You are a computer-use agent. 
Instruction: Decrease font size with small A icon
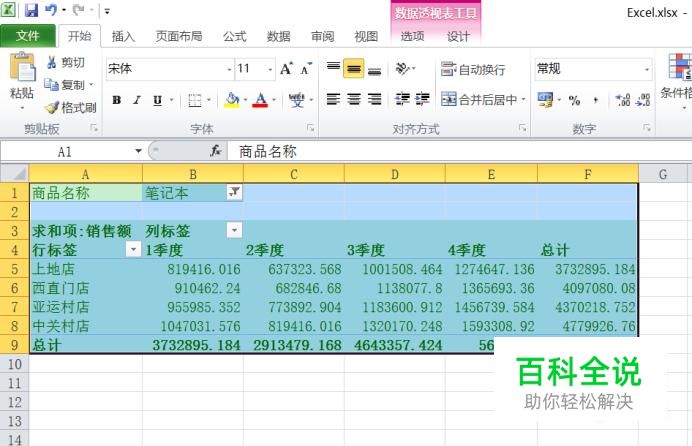coord(305,69)
